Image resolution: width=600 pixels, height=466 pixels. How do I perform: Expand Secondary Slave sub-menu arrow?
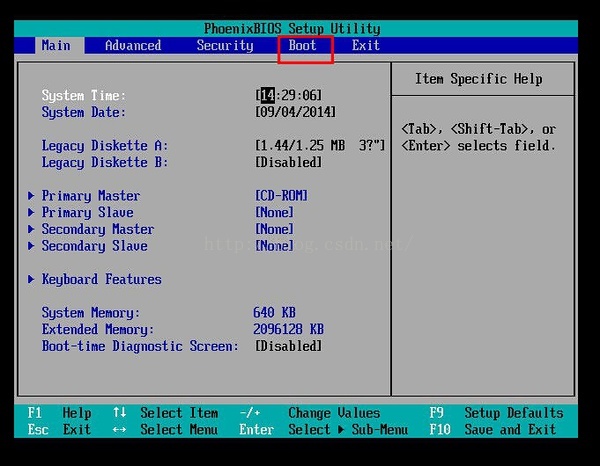(x=31, y=246)
